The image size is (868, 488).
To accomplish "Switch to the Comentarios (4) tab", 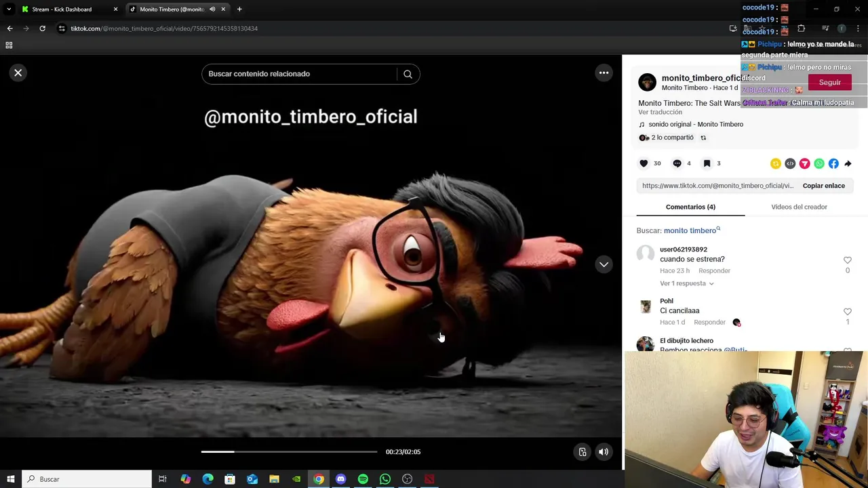I will click(690, 207).
